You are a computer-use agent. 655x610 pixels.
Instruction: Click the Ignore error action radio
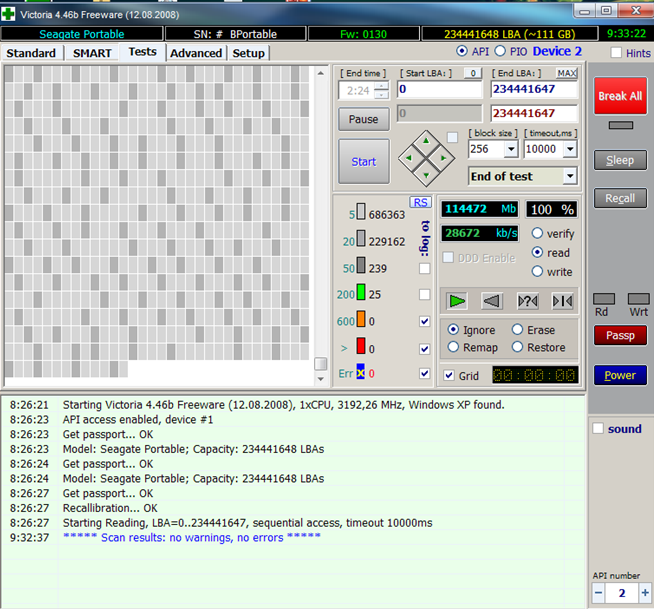453,330
